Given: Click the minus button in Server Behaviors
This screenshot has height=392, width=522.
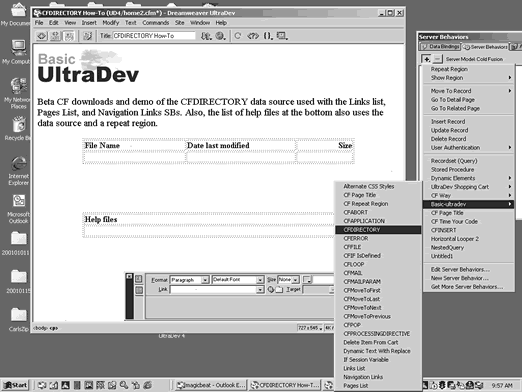Looking at the screenshot, I should [x=437, y=59].
